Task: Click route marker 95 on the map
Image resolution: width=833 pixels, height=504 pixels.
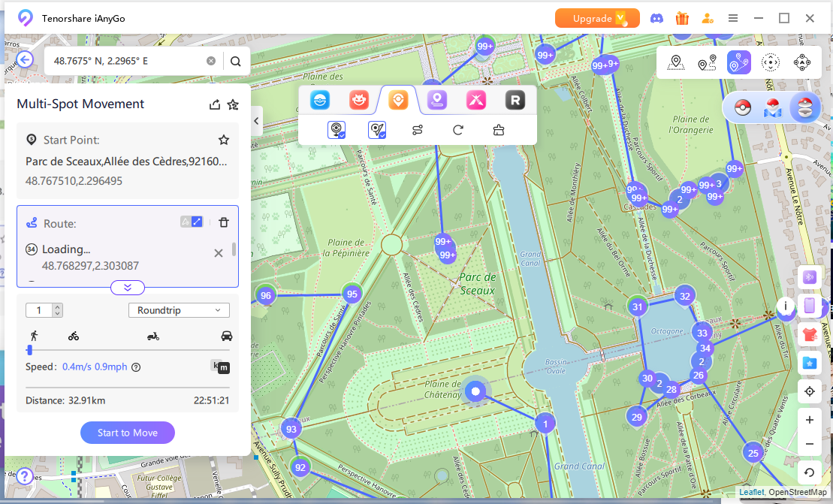Action: tap(352, 294)
